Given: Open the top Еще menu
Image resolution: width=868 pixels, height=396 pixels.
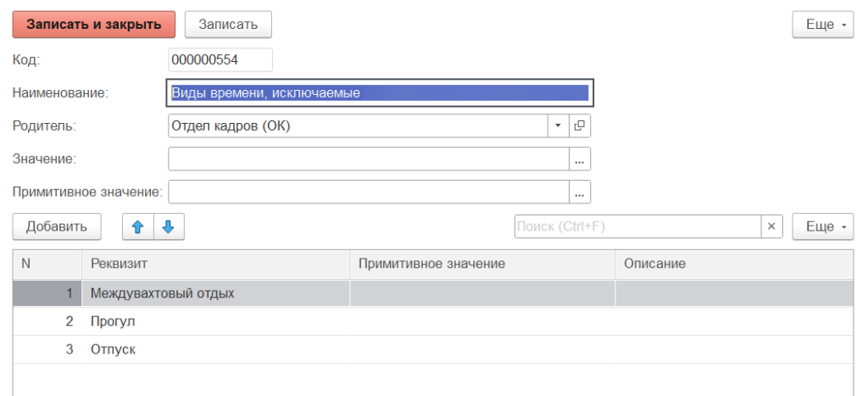Looking at the screenshot, I should (x=822, y=25).
